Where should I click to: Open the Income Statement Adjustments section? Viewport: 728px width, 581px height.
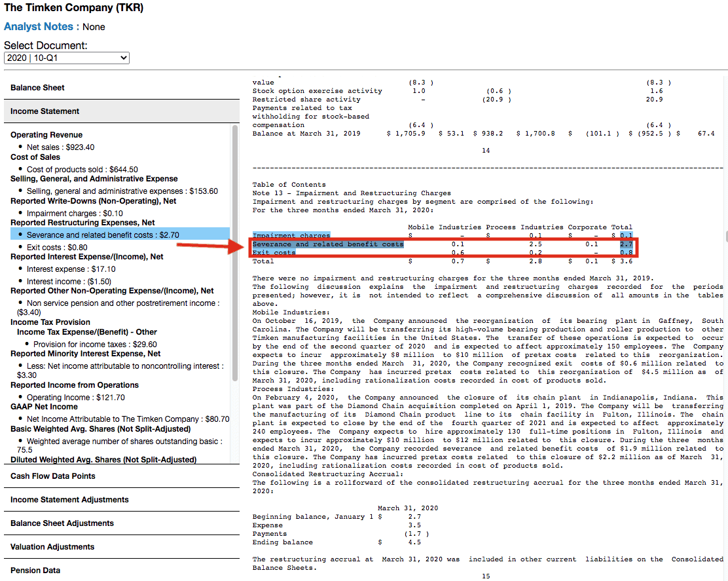122,500
